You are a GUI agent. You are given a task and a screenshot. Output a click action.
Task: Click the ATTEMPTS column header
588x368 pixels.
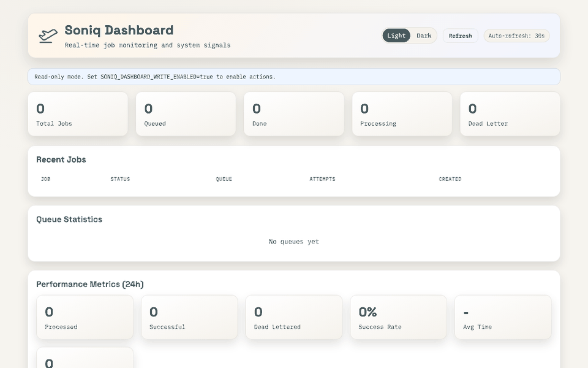click(322, 179)
